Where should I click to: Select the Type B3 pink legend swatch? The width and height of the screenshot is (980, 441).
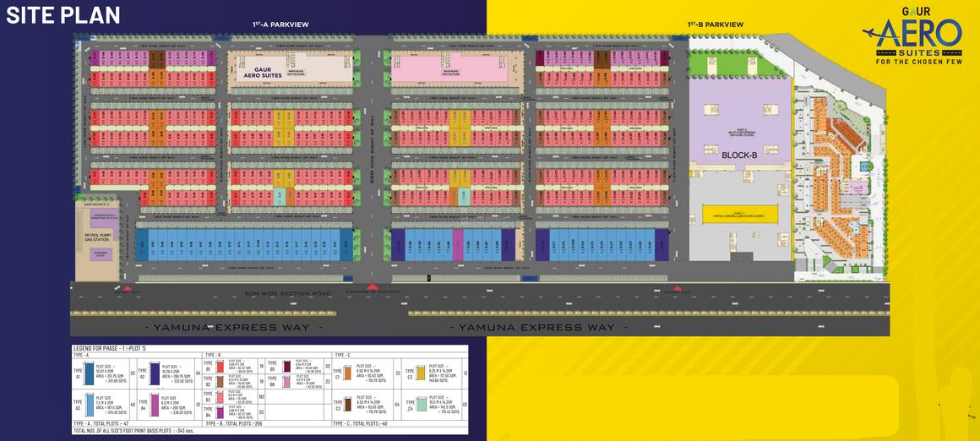point(220,397)
